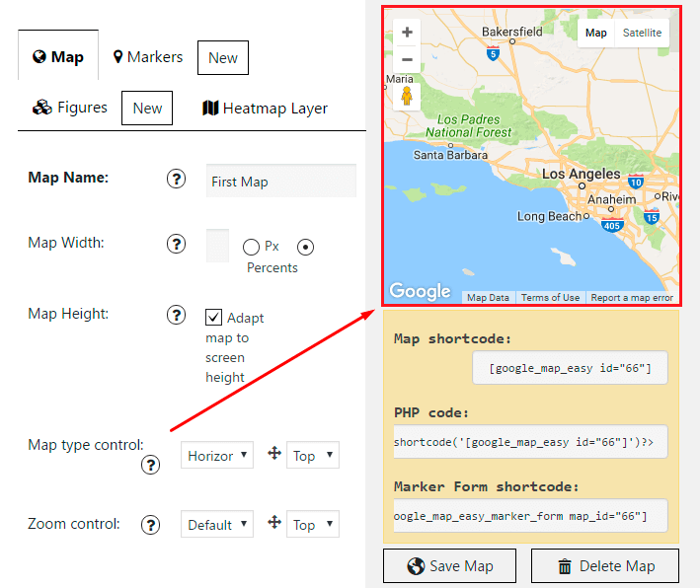
Task: Open Terms of Use link
Action: pyautogui.click(x=550, y=298)
